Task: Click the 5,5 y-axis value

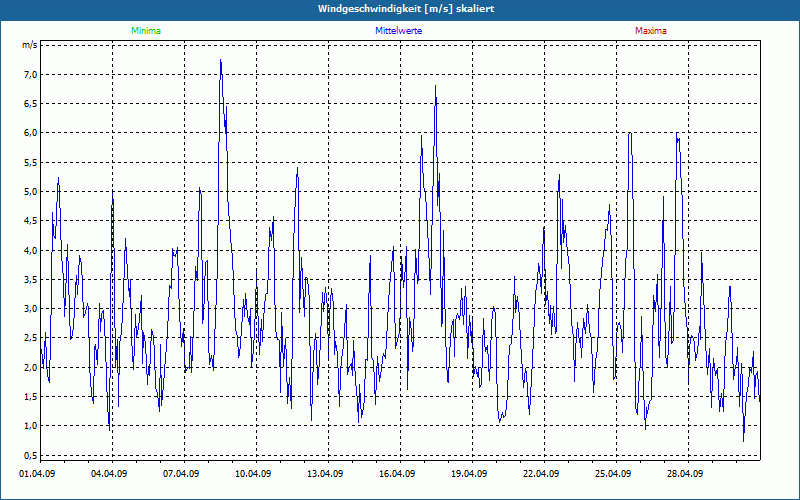Action: coord(31,163)
